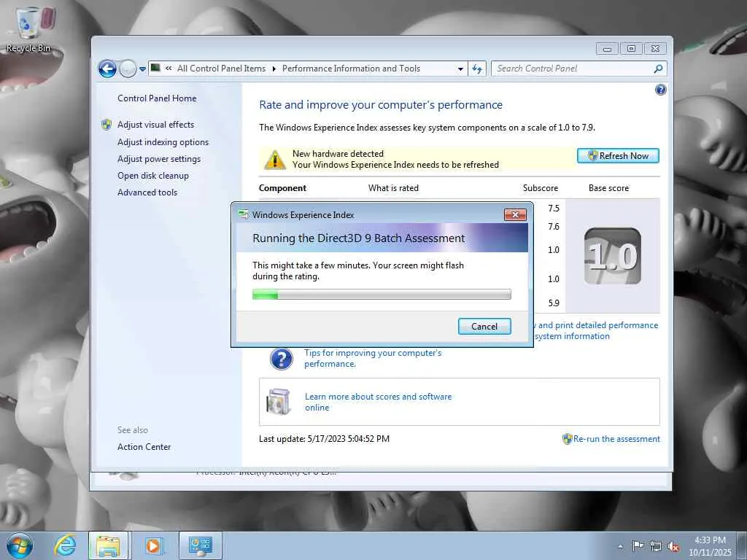Maximize the Performance Information window
The width and height of the screenshot is (747, 560).
point(631,49)
